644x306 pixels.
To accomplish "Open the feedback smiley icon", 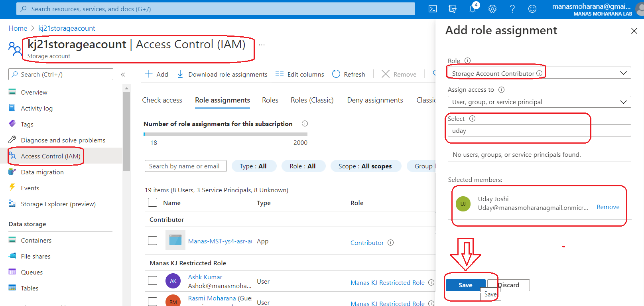I will pyautogui.click(x=532, y=9).
